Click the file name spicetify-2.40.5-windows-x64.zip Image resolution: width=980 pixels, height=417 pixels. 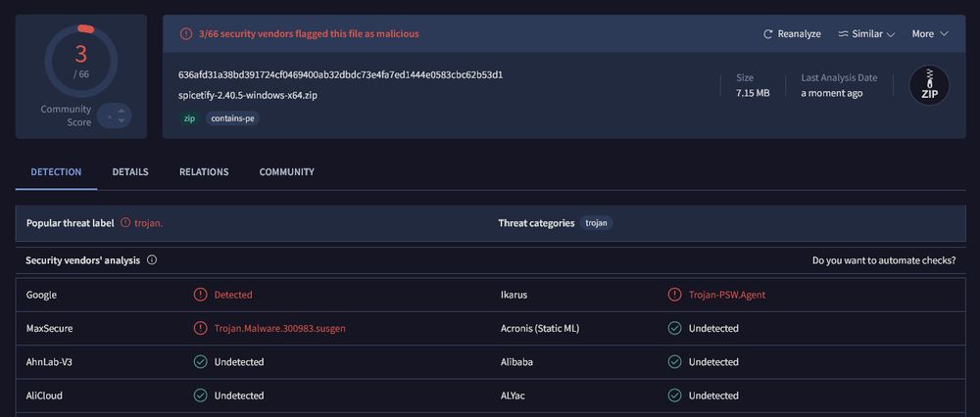click(248, 96)
